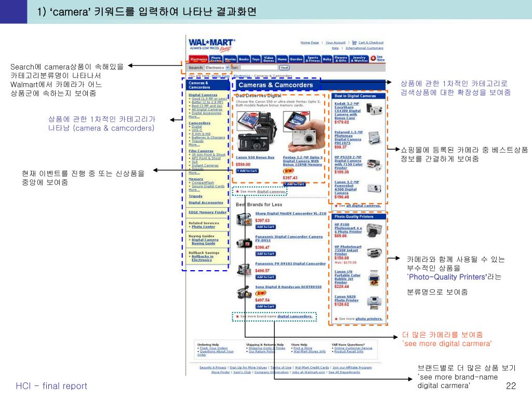This screenshot has height=399, width=532.
Task: Click HP PhotoSmart 7350V printer thumbnail
Action: click(374, 253)
